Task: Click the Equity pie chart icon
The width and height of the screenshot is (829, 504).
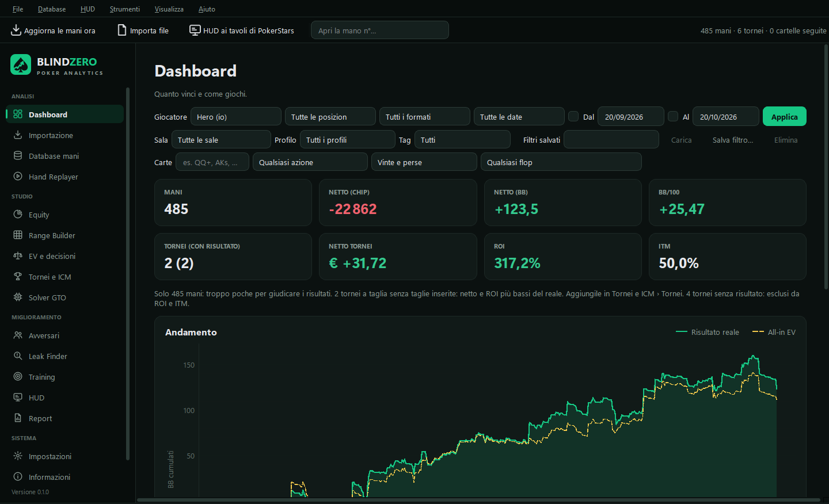Action: click(x=18, y=214)
